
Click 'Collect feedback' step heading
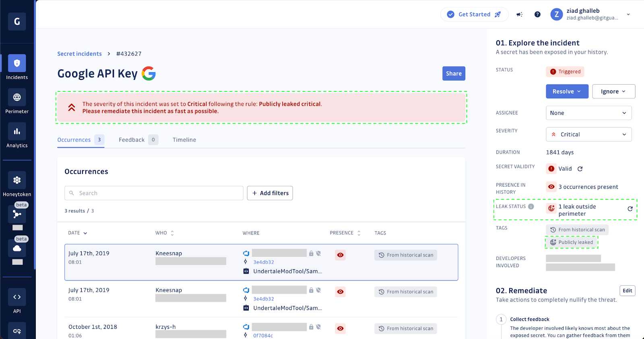tap(530, 319)
